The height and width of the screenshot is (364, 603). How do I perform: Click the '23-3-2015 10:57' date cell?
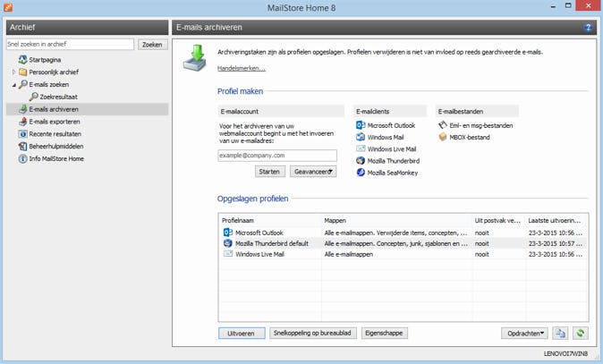click(556, 243)
